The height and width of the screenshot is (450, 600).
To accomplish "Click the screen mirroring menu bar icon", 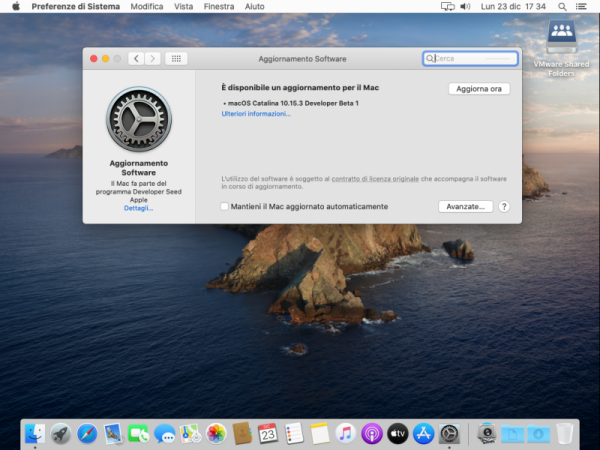I will point(448,7).
